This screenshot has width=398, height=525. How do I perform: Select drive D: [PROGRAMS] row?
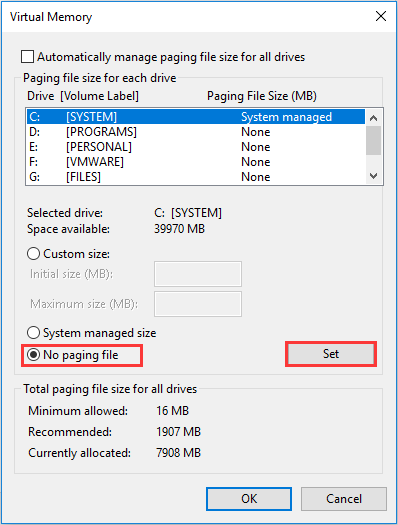click(x=196, y=132)
